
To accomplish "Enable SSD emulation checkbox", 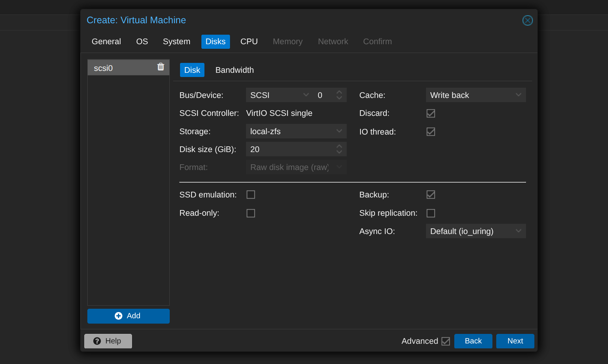I will [251, 195].
